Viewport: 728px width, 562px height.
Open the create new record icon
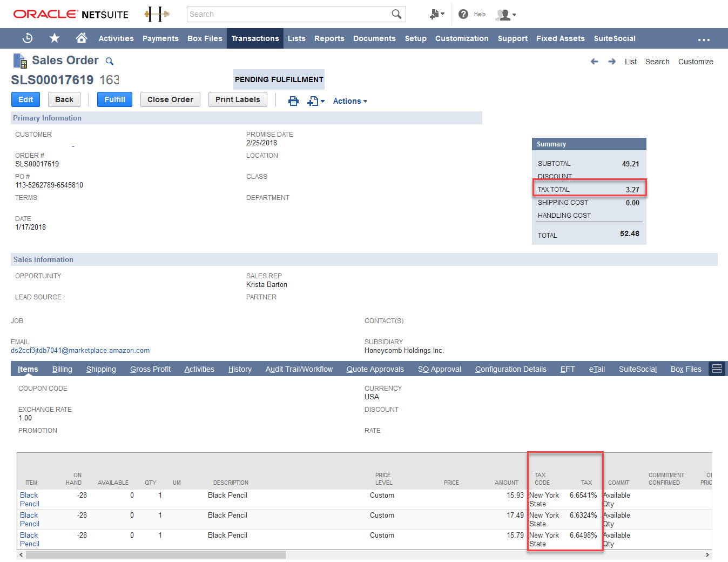coord(436,14)
